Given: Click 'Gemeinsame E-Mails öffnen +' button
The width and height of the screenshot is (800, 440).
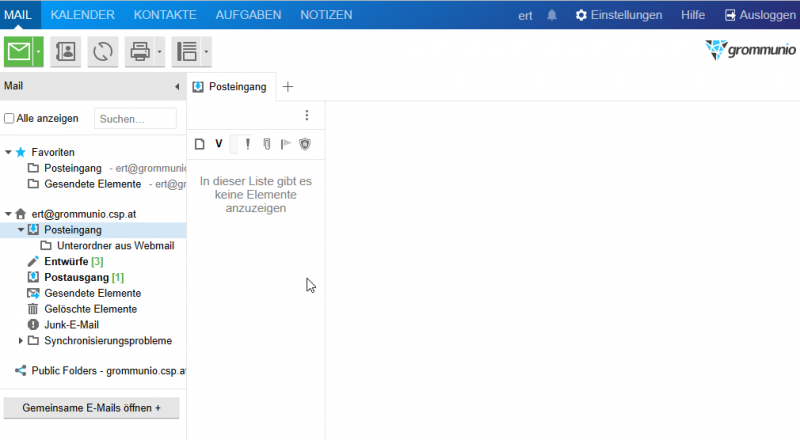Looking at the screenshot, I should click(91, 408).
